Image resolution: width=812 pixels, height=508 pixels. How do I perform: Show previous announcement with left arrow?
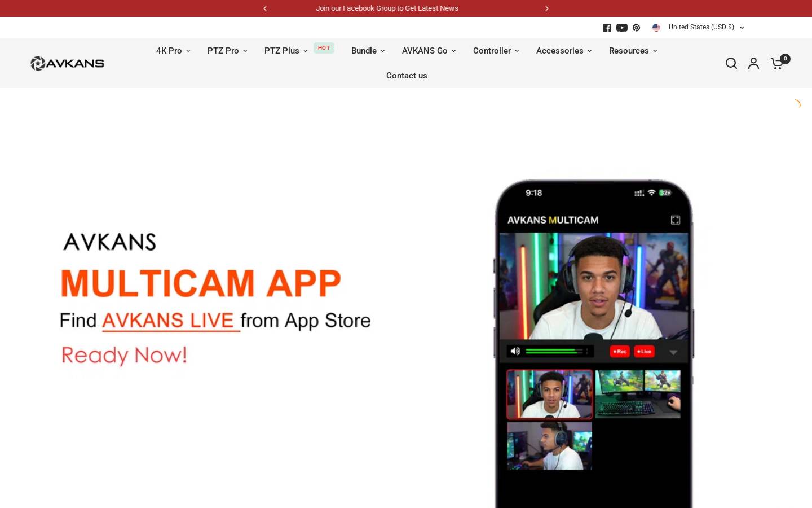pos(265,8)
